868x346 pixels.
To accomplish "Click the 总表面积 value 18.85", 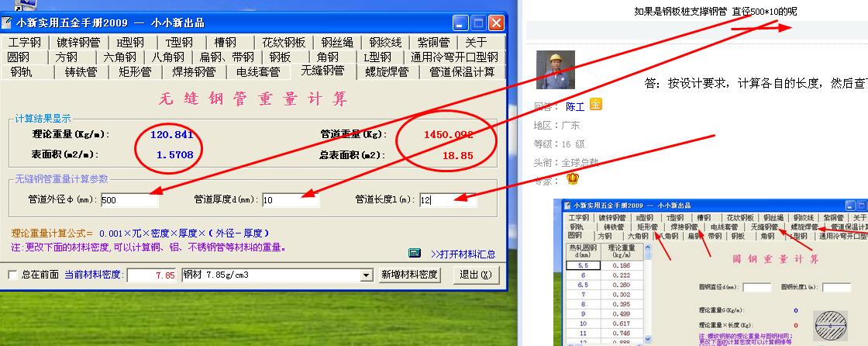I will 458,156.
